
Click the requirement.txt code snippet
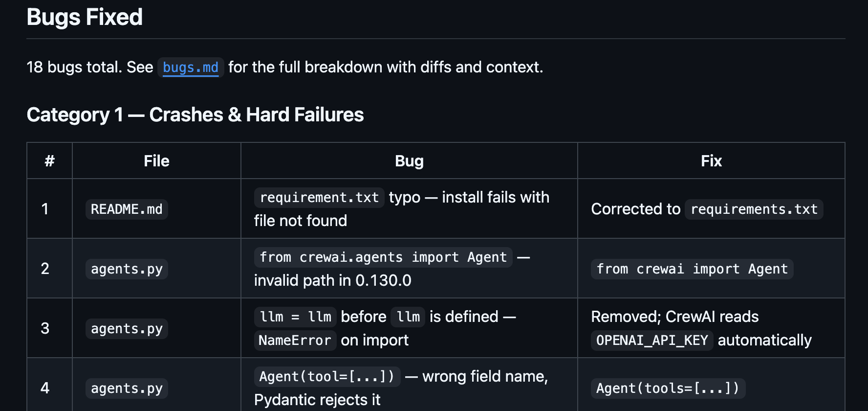[319, 198]
